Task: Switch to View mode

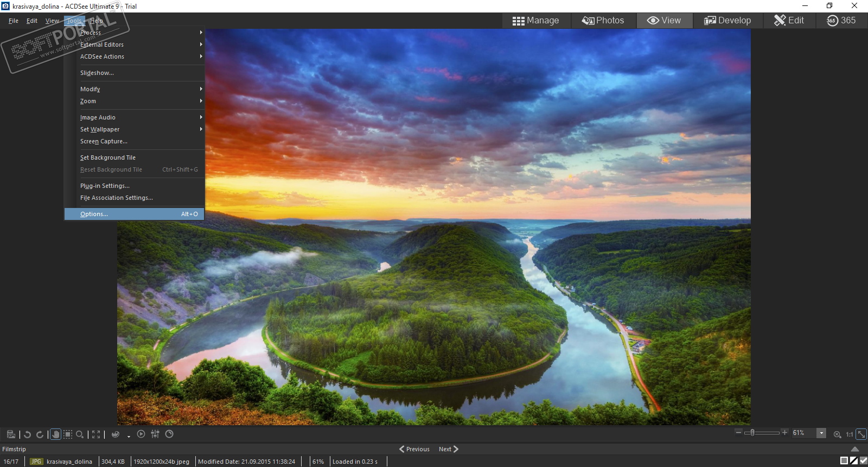Action: coord(664,21)
